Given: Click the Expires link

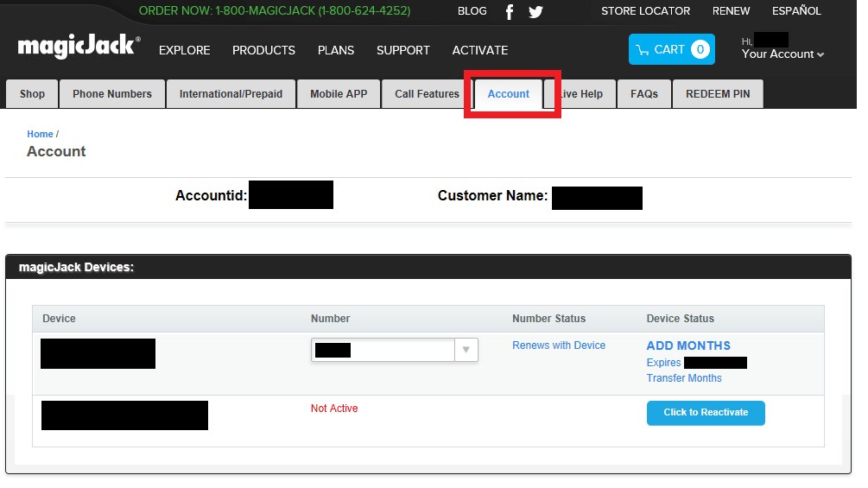Looking at the screenshot, I should tap(663, 363).
